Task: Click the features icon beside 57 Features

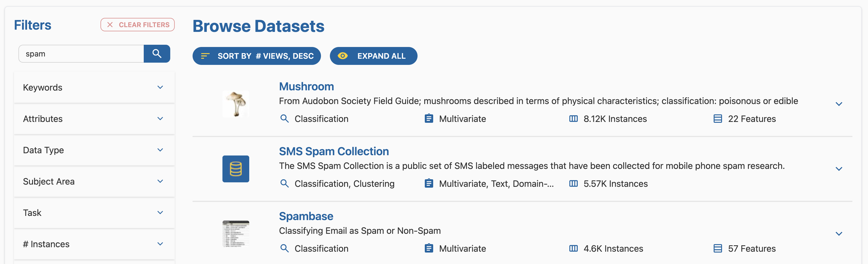Action: click(717, 248)
